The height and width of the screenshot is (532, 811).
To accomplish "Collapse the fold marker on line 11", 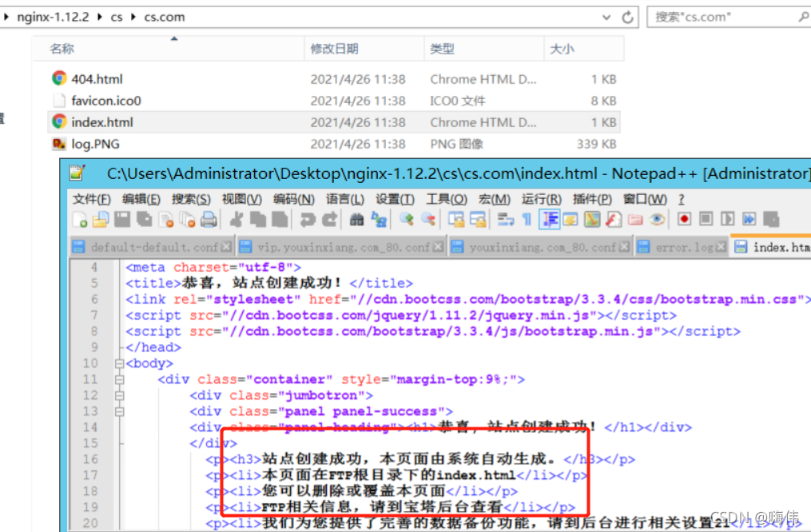I will [120, 379].
